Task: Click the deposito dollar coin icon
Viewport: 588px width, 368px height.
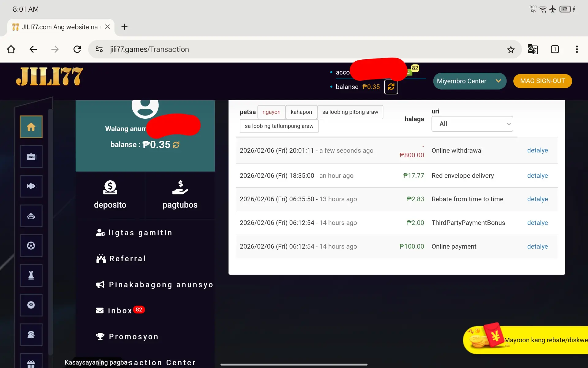Action: coord(110,187)
